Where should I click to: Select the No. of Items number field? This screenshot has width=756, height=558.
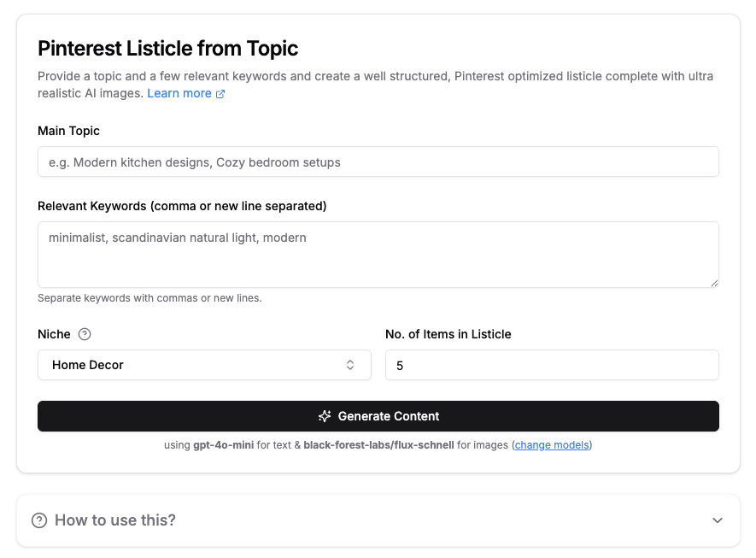pos(552,365)
